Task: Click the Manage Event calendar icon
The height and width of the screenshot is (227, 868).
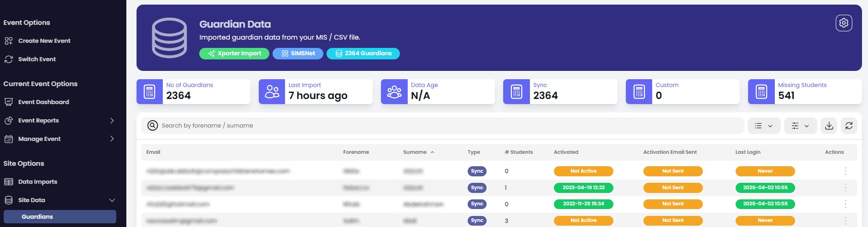Action: tap(9, 139)
